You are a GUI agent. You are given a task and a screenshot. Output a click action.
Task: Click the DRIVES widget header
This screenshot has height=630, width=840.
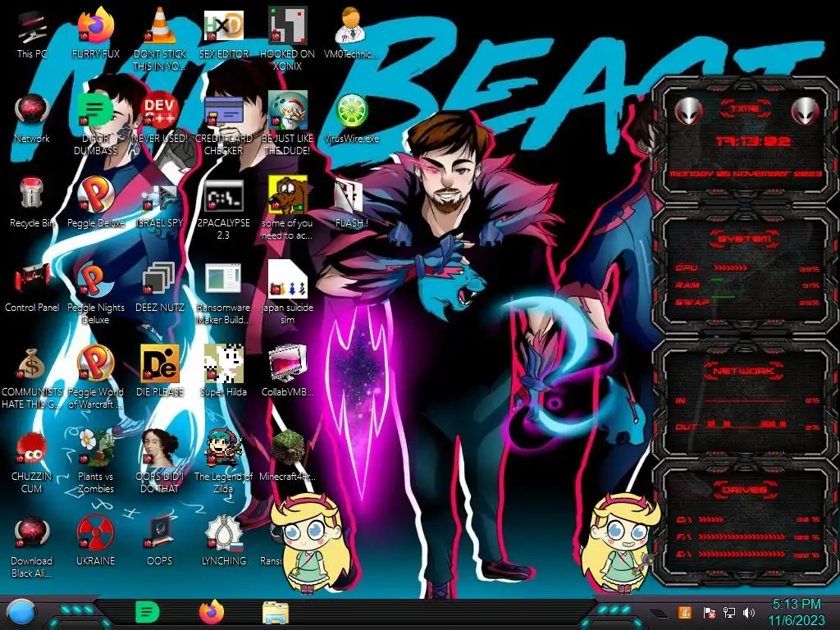point(744,489)
